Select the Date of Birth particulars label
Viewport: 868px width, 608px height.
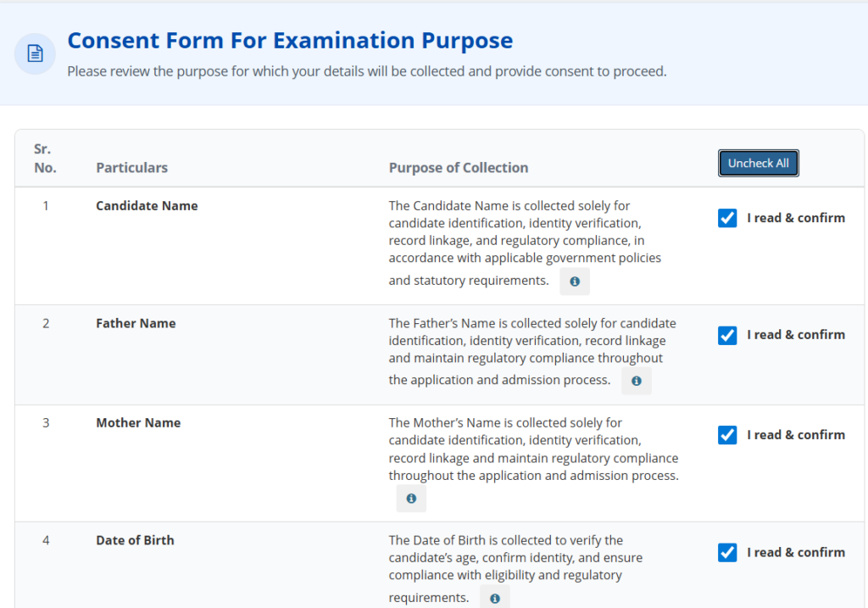coord(135,540)
